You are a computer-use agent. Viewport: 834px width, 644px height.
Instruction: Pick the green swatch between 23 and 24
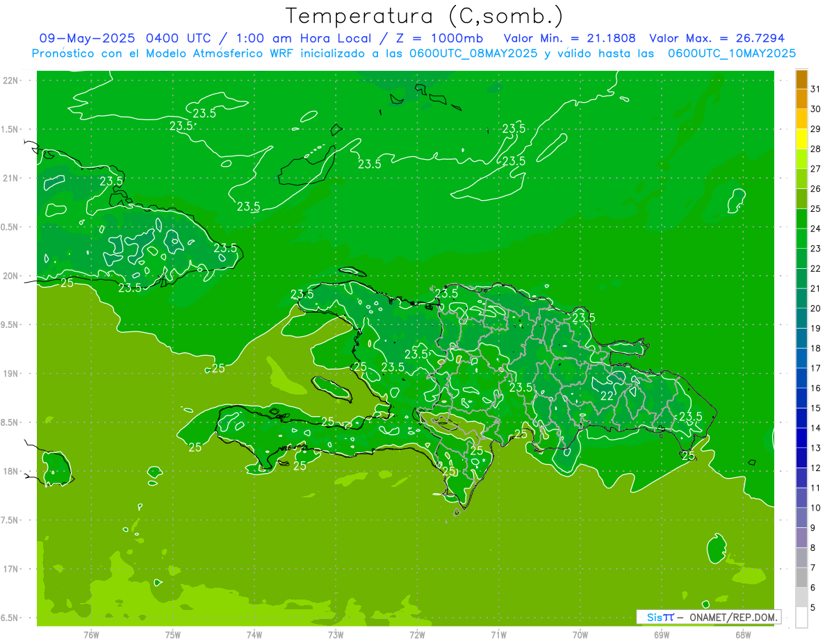click(801, 238)
